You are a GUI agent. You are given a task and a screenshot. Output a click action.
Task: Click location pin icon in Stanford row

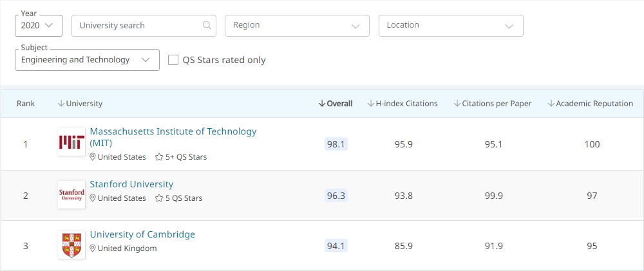coord(92,198)
